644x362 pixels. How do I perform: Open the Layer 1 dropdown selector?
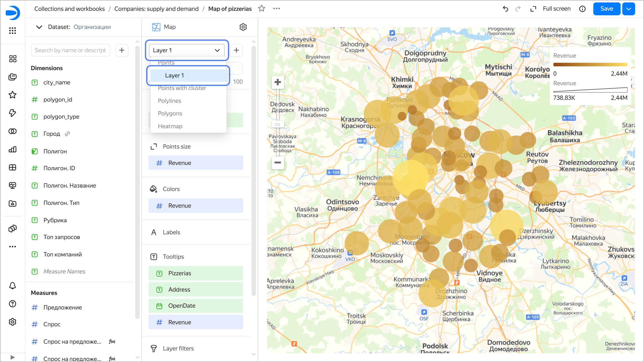click(x=186, y=50)
